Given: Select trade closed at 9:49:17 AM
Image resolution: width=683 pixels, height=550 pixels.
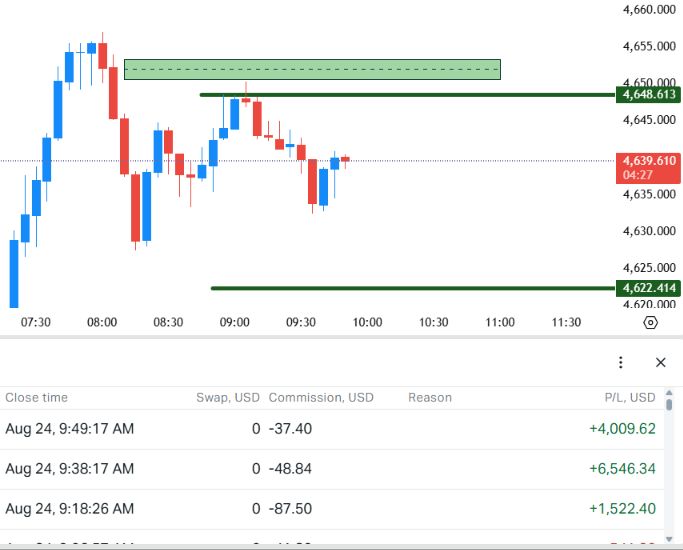Looking at the screenshot, I should tap(332, 429).
